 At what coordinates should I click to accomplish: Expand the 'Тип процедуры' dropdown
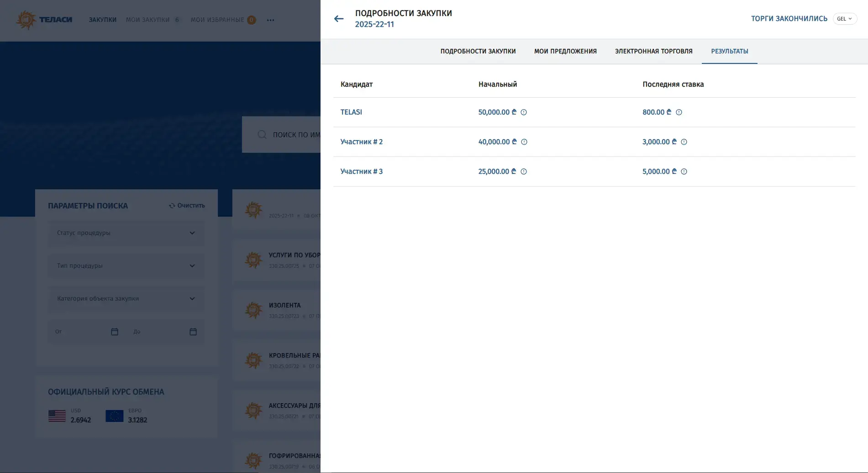coord(126,266)
